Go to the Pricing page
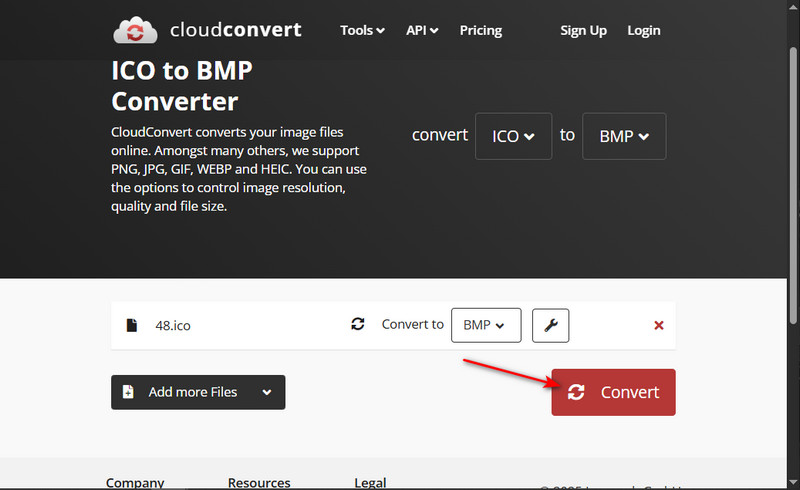This screenshot has height=490, width=800. [x=481, y=31]
